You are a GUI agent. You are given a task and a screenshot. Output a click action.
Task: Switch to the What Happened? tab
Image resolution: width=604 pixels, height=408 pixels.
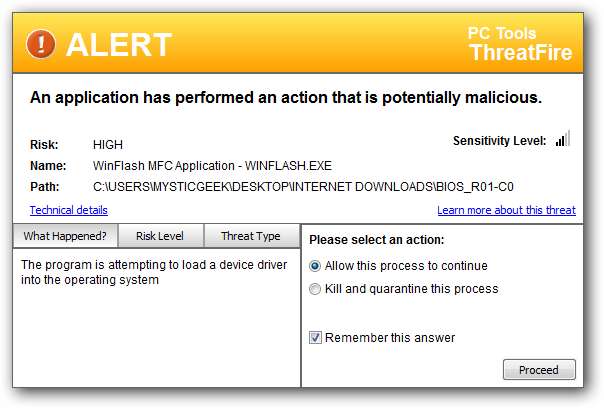click(66, 236)
